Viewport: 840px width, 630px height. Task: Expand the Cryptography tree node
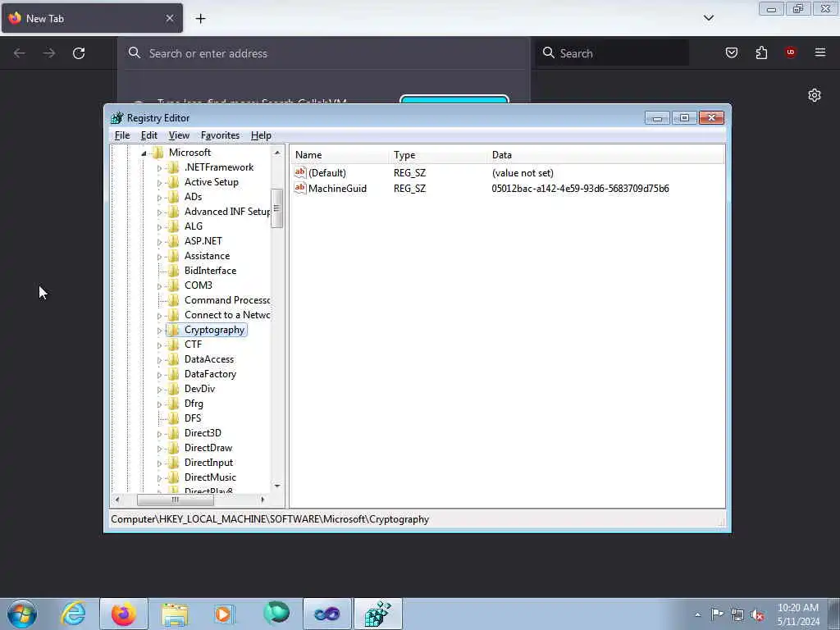159,331
